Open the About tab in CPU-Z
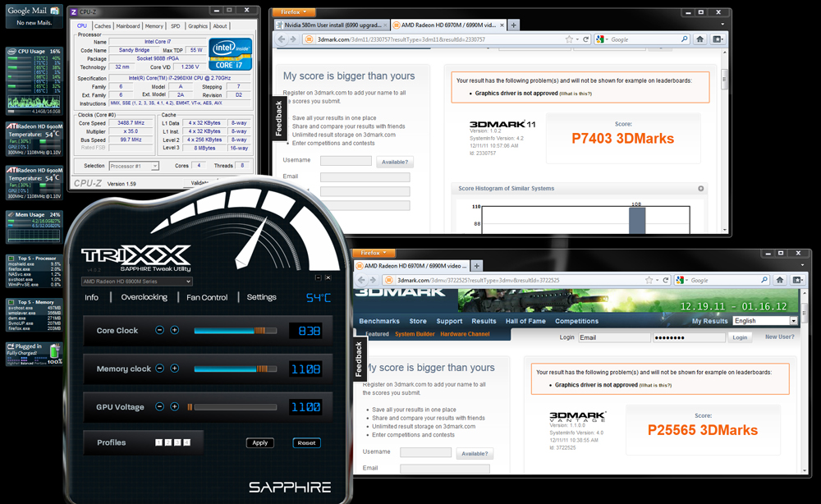 (220, 25)
